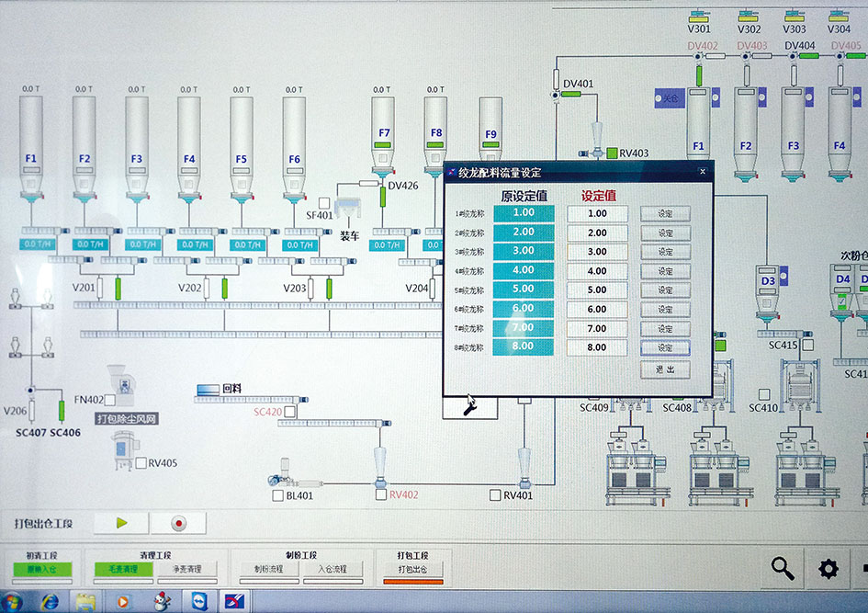Select the F6 silo

coord(294,148)
